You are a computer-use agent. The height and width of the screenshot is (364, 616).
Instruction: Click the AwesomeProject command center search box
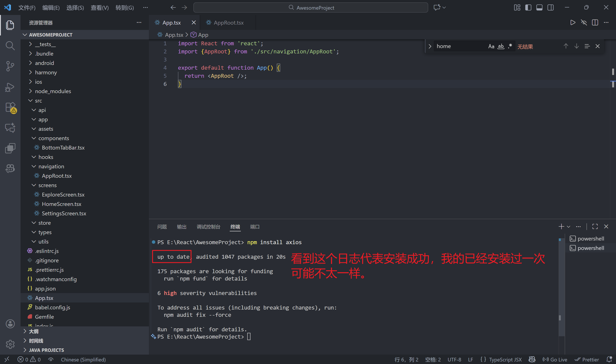(x=311, y=8)
